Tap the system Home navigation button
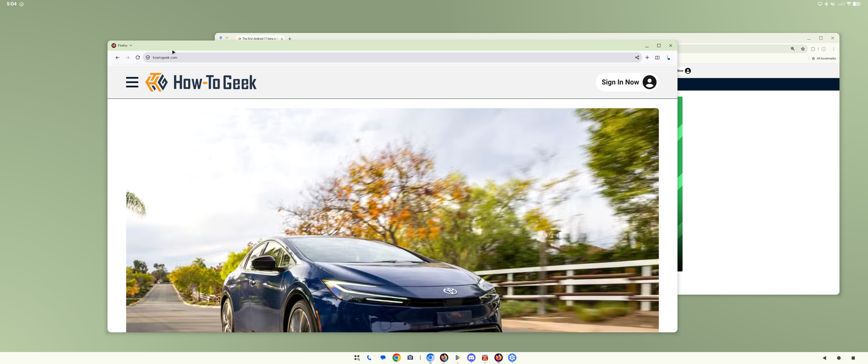Screen dimensions: 868x364 [x=839, y=358]
